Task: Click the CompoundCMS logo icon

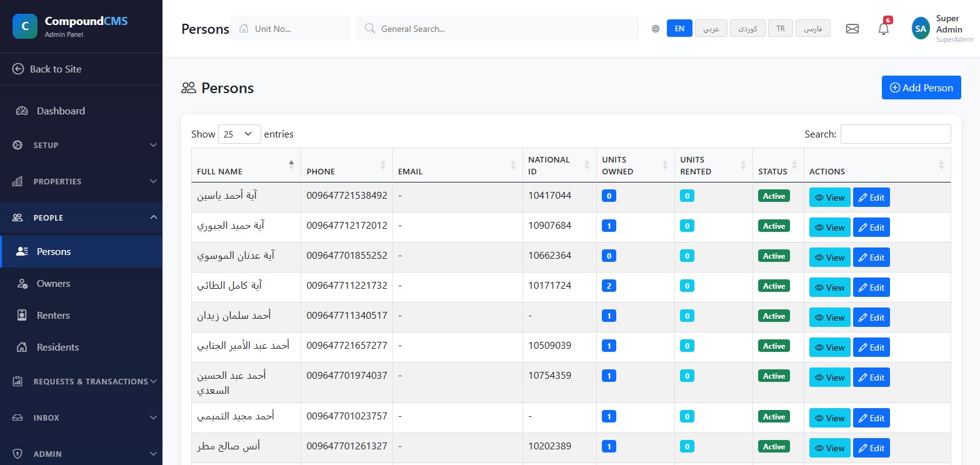Action: click(24, 26)
